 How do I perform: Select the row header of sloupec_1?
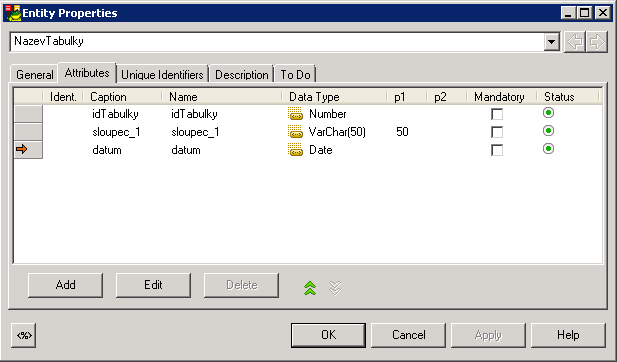(28, 132)
